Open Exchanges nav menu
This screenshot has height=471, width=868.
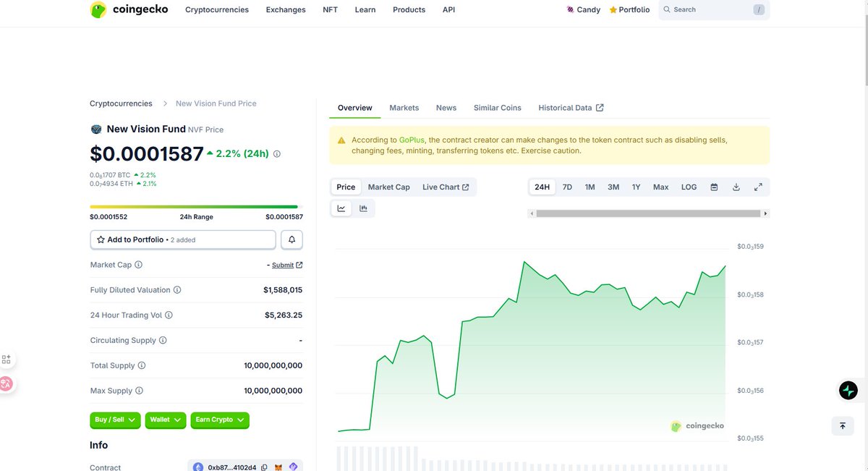point(286,10)
